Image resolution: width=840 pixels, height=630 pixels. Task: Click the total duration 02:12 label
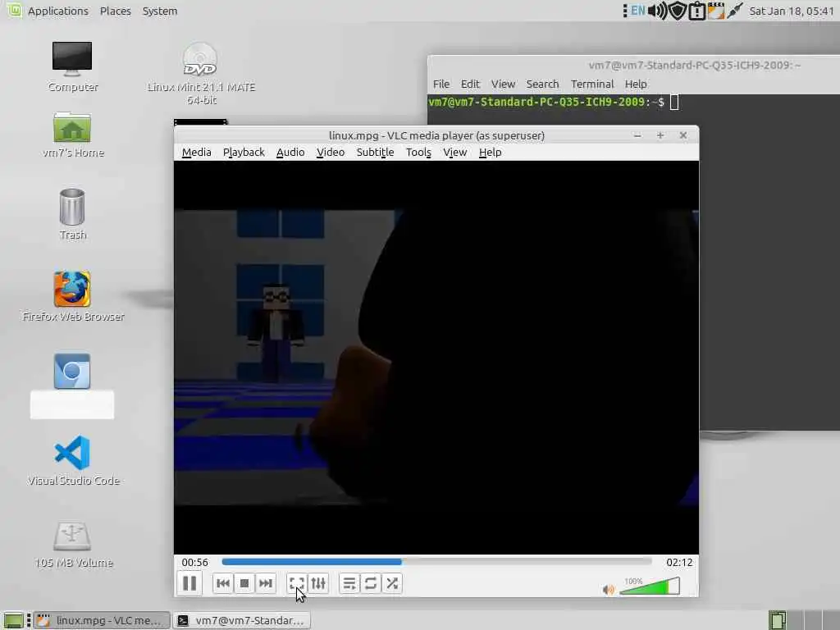click(x=679, y=562)
